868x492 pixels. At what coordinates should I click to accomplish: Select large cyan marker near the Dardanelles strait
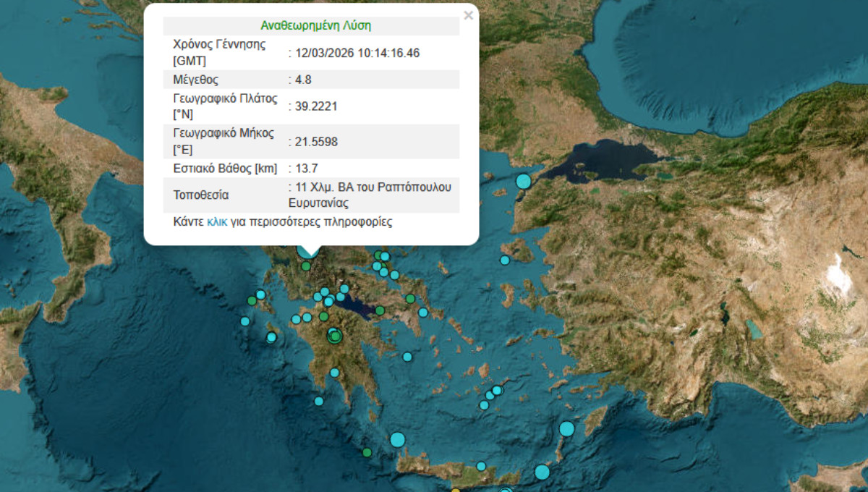[x=523, y=182]
